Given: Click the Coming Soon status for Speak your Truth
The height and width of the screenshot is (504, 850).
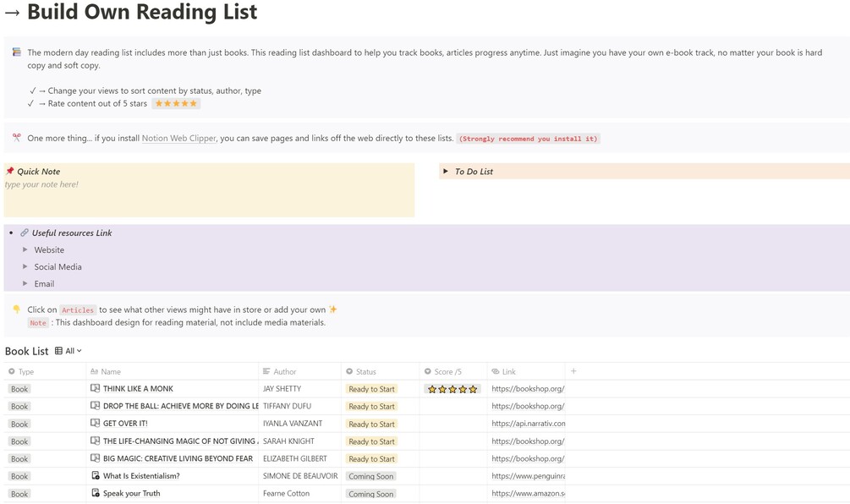Looking at the screenshot, I should pos(371,494).
